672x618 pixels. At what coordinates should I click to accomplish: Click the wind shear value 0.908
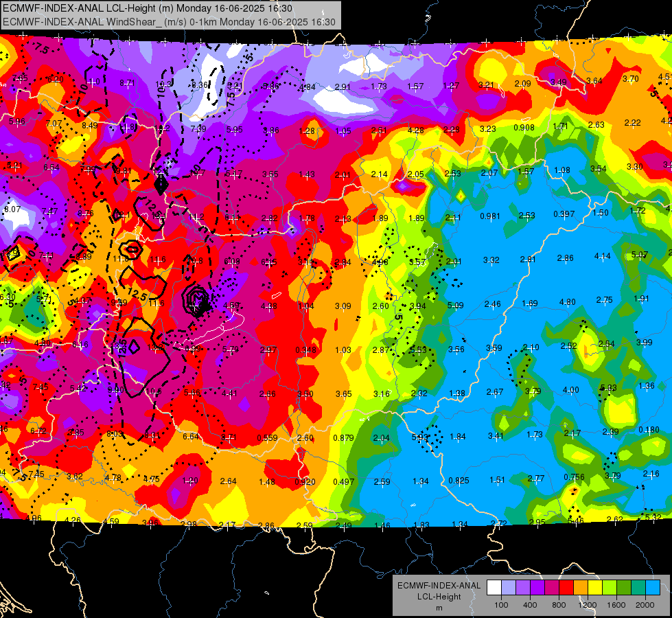[x=524, y=127]
